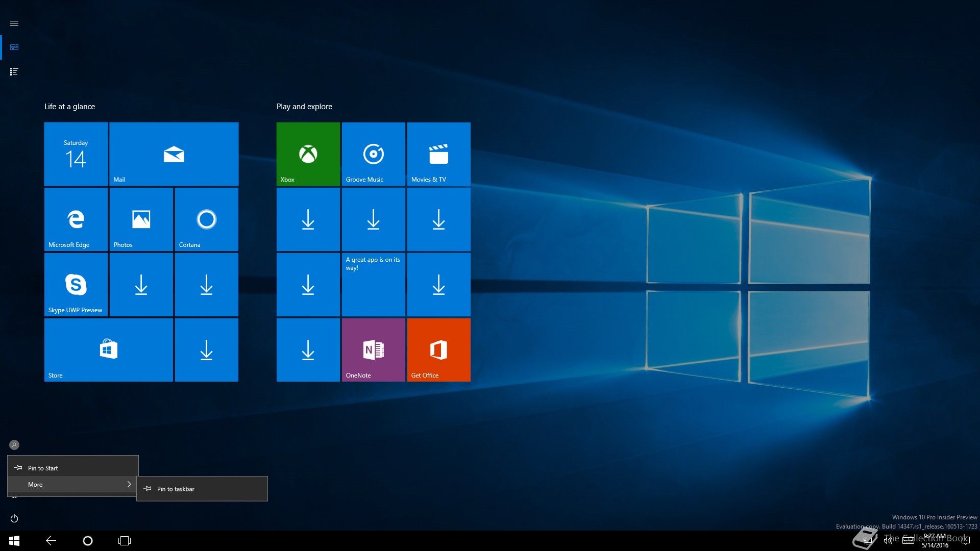
Task: Open the Saturday 14 Calendar tile
Action: coord(76,154)
